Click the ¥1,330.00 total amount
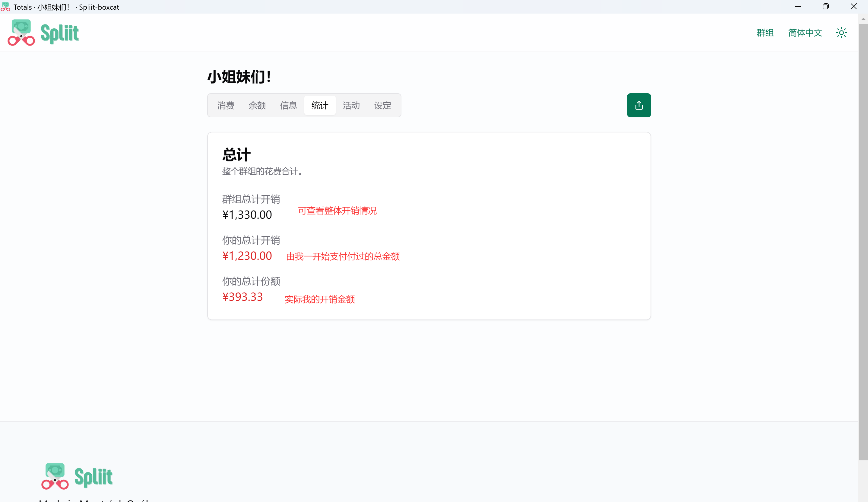Screen dimensions: 868x502 tap(247, 215)
